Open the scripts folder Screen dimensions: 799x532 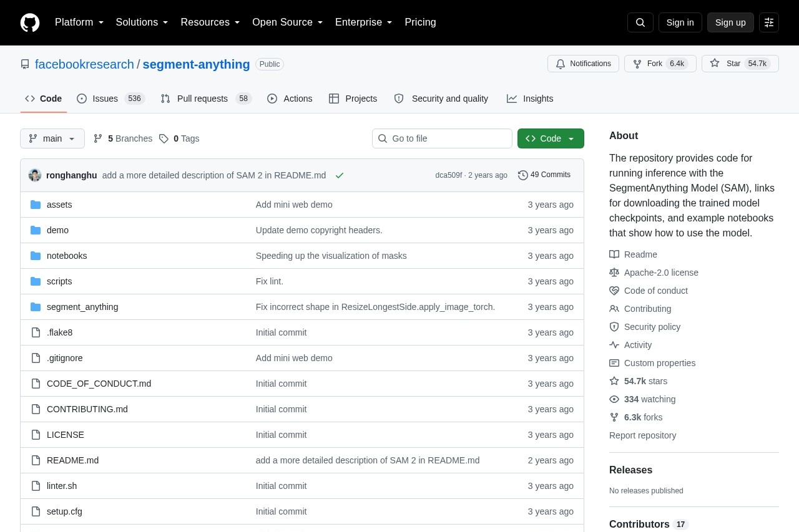tap(59, 281)
